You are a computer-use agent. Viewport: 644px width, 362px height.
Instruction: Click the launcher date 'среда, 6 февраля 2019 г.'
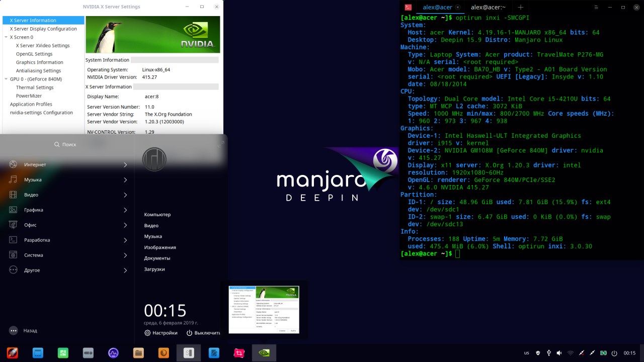coord(171,323)
